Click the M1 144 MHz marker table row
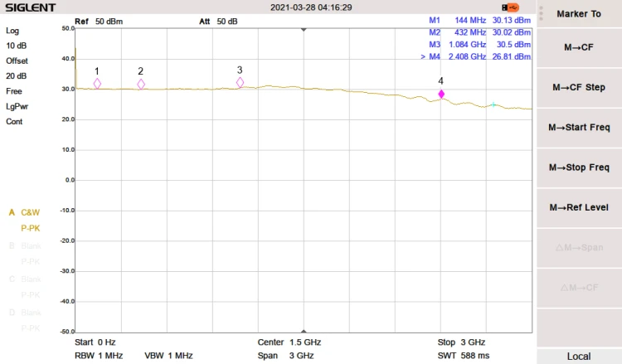622x364 pixels. [479, 20]
